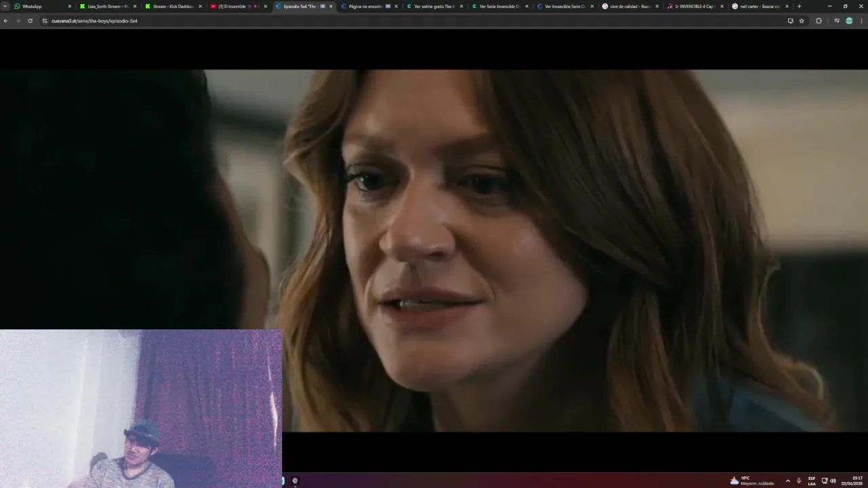Open the microphone tray icon
868x488 pixels.
[799, 481]
